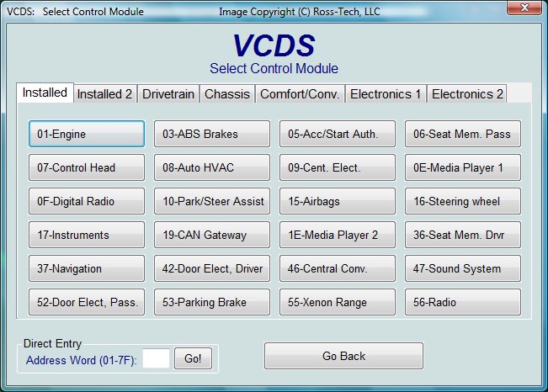The width and height of the screenshot is (548, 392).
Task: Close the VCDS window
Action: coord(524,8)
